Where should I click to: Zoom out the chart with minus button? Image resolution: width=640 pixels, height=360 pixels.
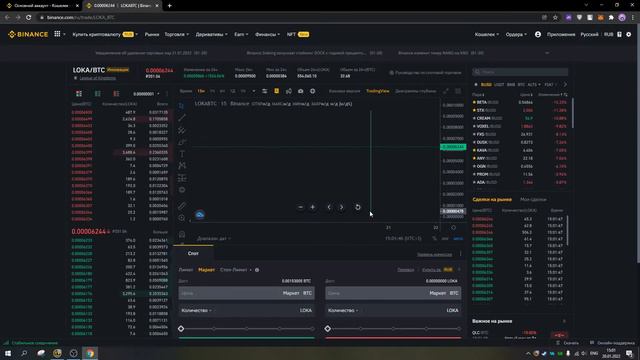click(x=300, y=207)
